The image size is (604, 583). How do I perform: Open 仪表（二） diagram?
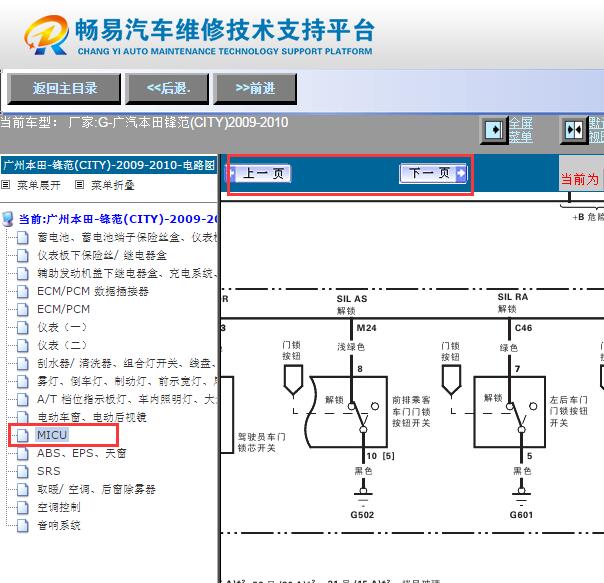[62, 345]
